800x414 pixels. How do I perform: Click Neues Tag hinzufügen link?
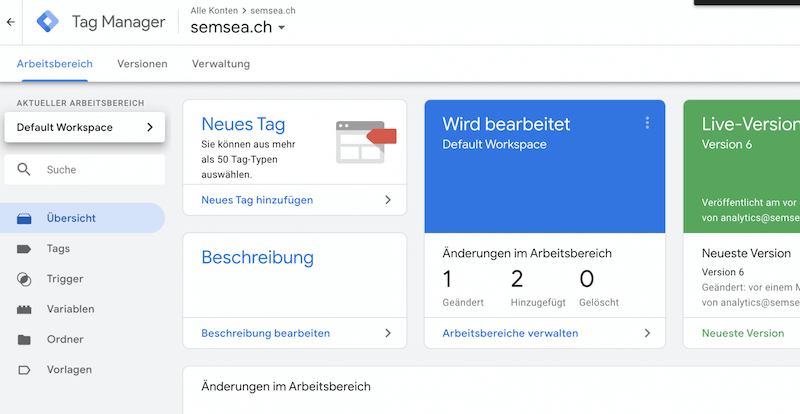tap(257, 200)
